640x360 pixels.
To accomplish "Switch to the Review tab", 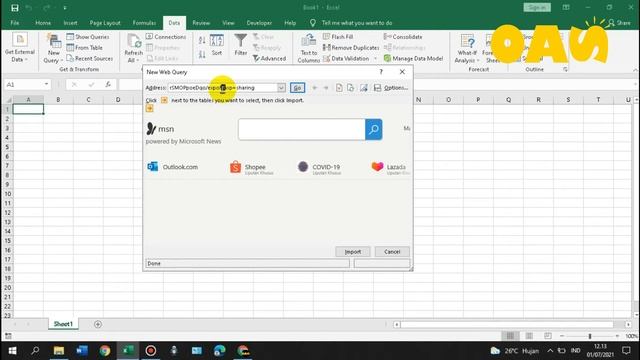I will click(201, 23).
